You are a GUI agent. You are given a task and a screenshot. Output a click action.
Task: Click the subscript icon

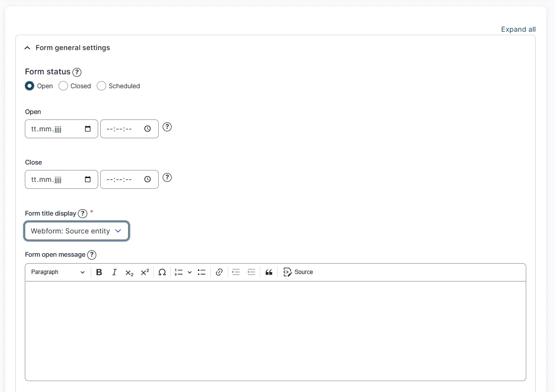click(x=129, y=273)
